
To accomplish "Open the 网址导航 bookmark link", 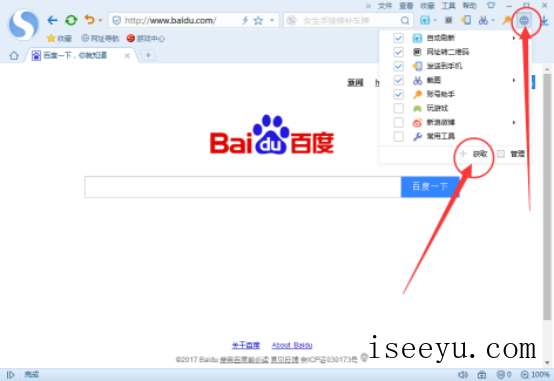I will [100, 38].
